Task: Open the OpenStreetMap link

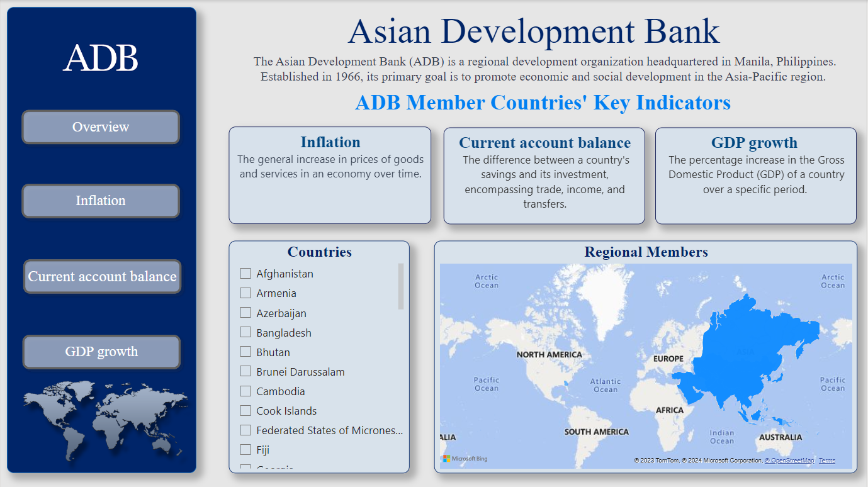Action: [789, 461]
